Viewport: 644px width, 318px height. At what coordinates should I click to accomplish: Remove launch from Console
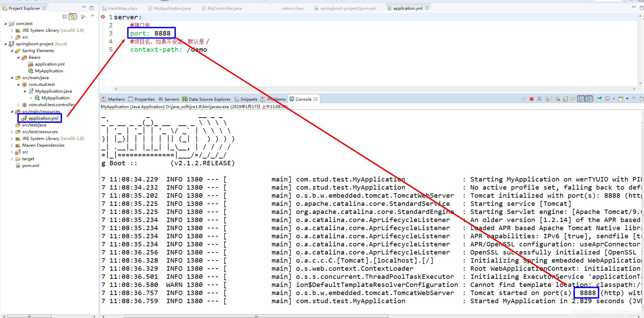tap(539, 99)
